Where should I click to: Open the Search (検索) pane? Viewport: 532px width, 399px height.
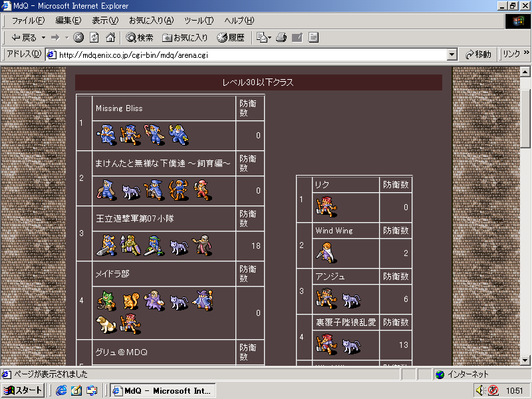(140, 38)
